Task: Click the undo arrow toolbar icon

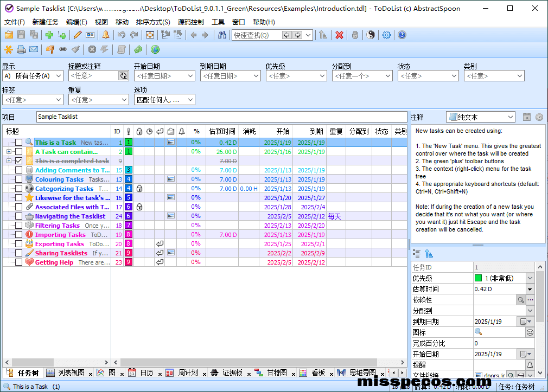Action: (x=121, y=35)
